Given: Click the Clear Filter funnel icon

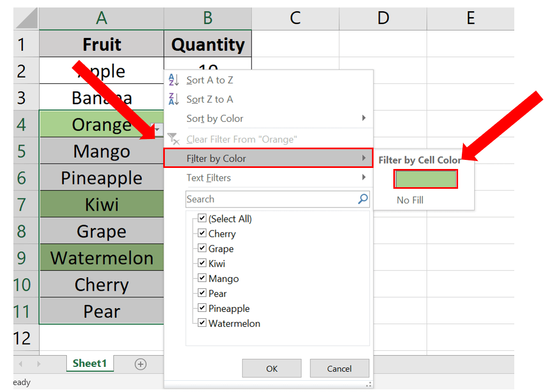Looking at the screenshot, I should [174, 139].
